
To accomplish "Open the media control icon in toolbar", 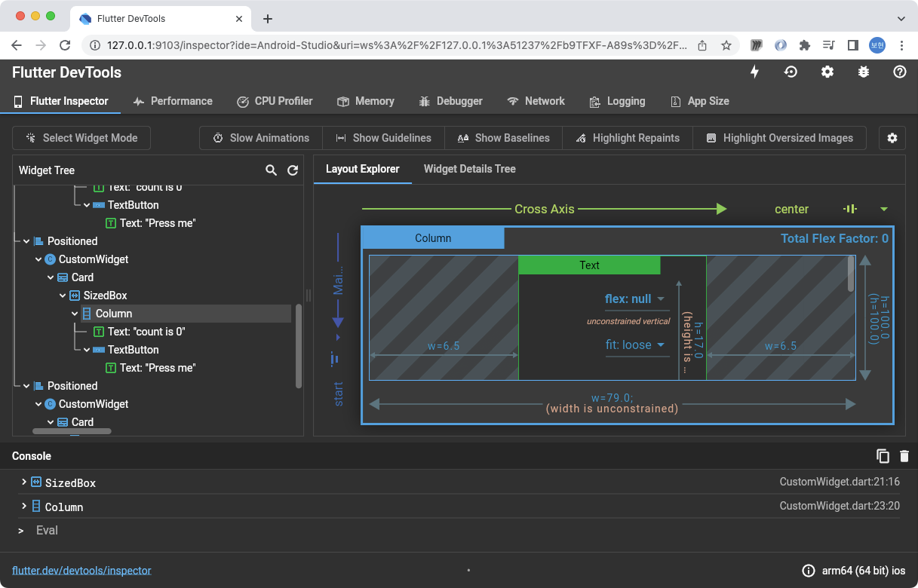I will coord(829,45).
